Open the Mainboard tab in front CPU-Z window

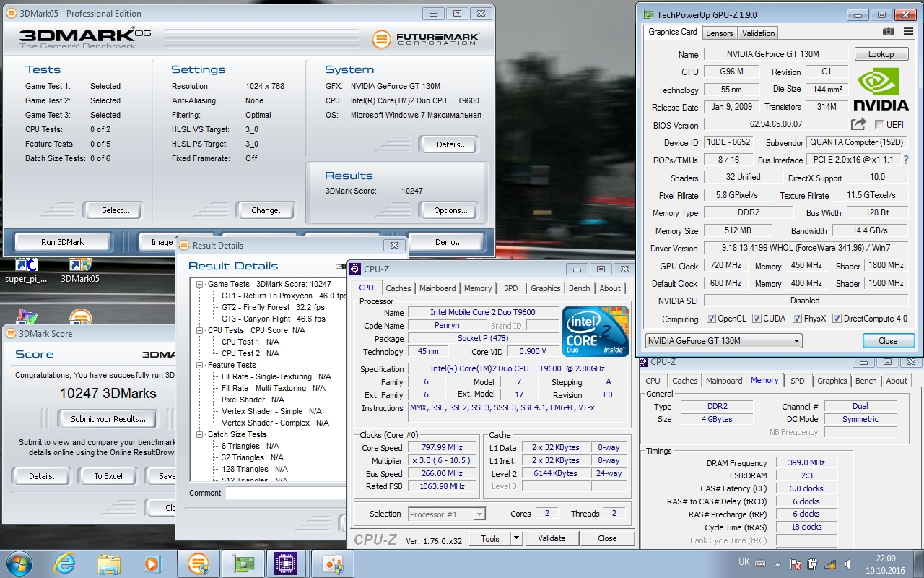click(437, 288)
